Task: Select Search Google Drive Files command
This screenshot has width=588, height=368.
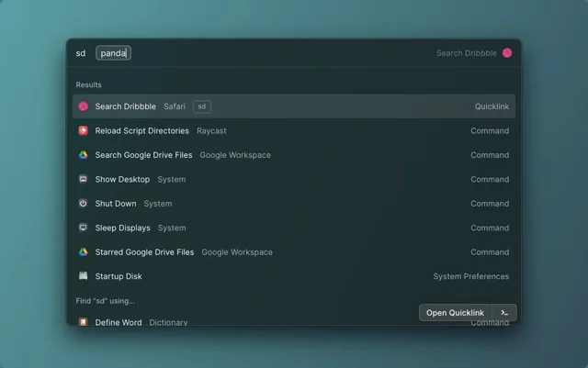Action: pos(294,155)
